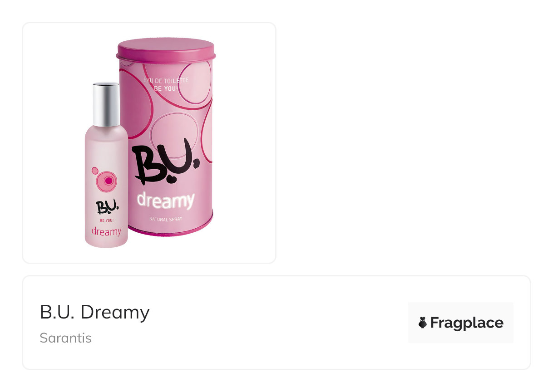
Task: Click the white dreamy text on tin
Action: click(x=166, y=201)
